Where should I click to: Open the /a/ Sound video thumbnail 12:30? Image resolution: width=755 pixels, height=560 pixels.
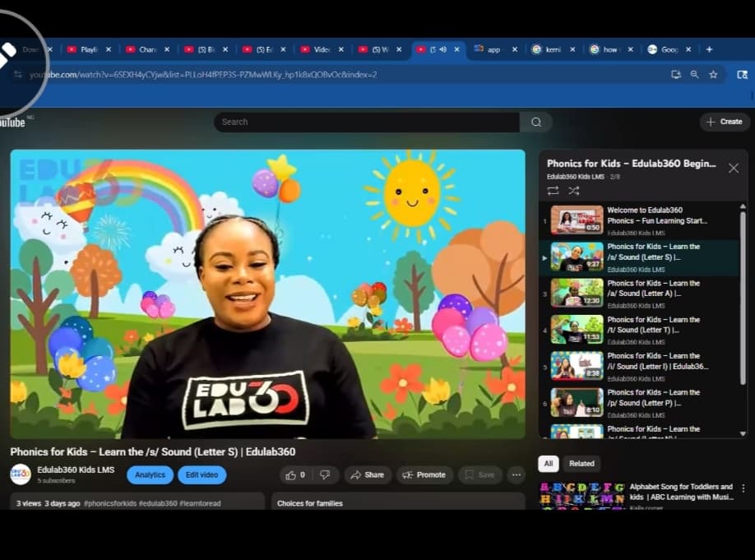[x=577, y=293]
